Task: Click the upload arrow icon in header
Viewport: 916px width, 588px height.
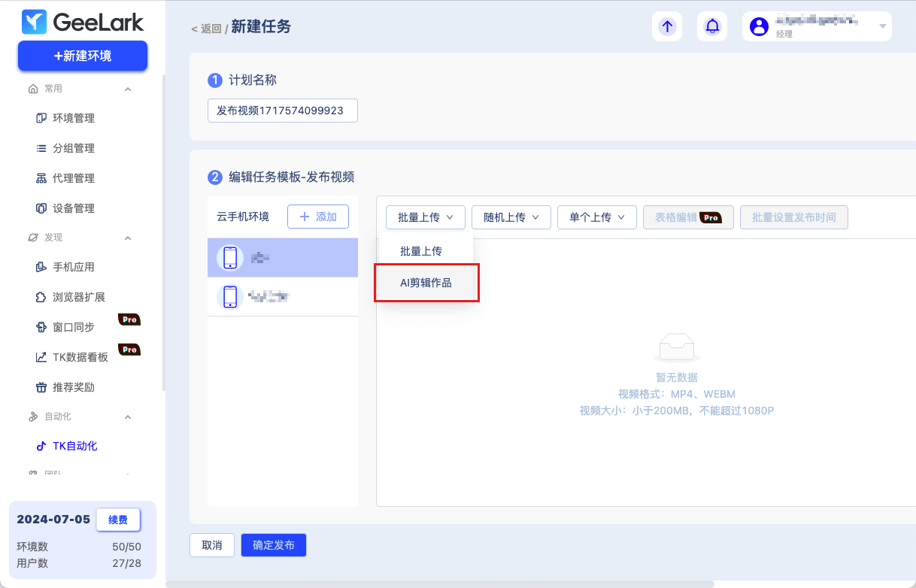Action: pyautogui.click(x=666, y=26)
